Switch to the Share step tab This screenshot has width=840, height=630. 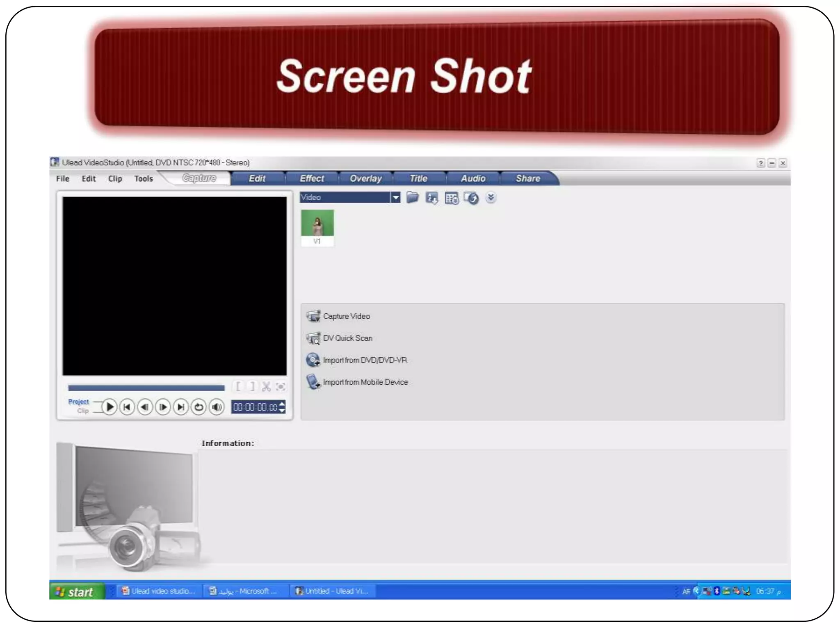tap(528, 178)
